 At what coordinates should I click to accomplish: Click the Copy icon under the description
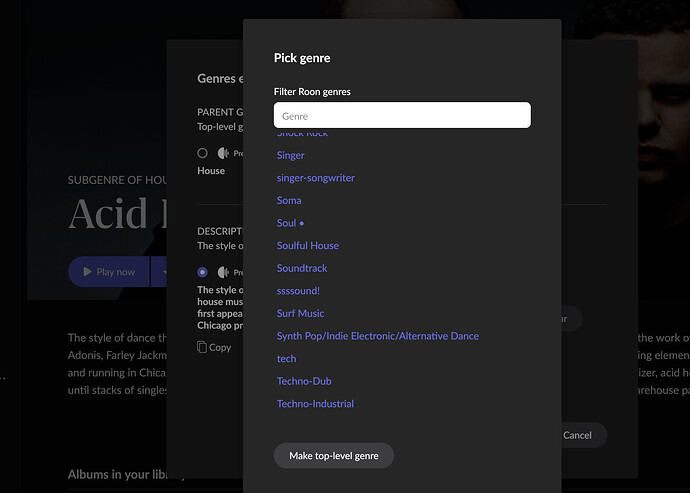203,347
